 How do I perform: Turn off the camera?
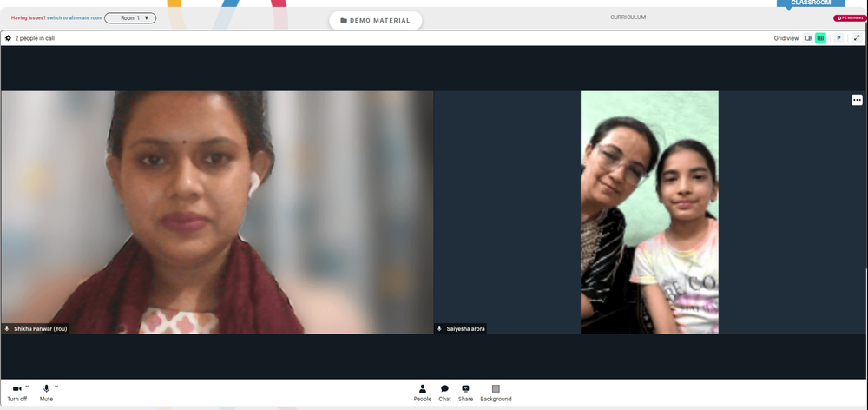tap(16, 393)
